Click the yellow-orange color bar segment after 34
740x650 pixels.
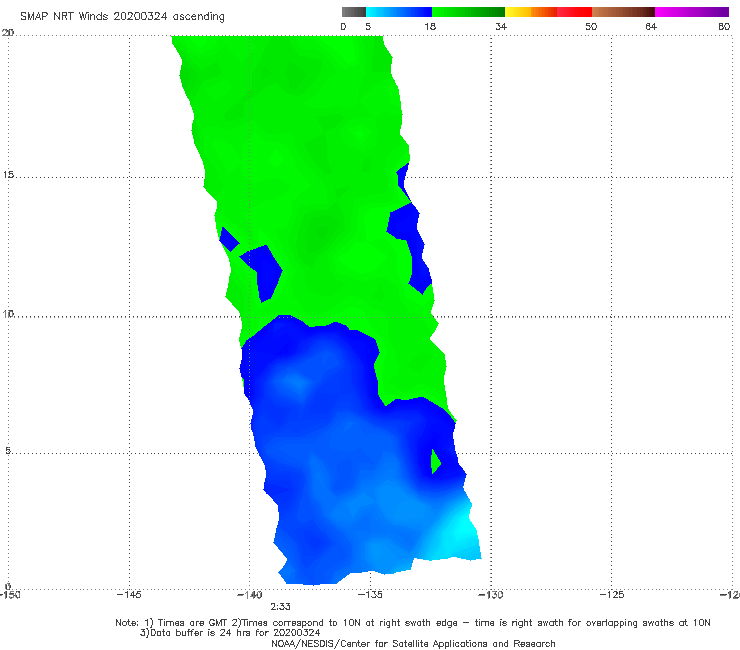click(531, 12)
